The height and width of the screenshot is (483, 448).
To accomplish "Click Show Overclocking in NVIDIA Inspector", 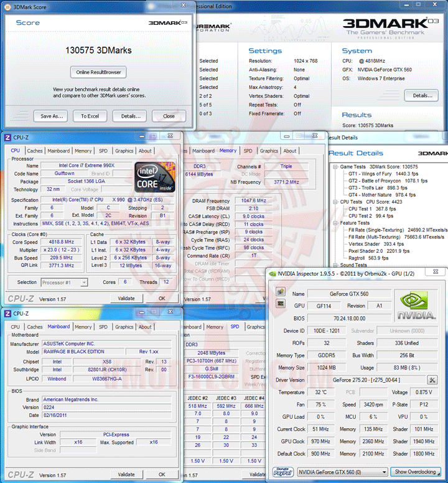I will pyautogui.click(x=416, y=472).
